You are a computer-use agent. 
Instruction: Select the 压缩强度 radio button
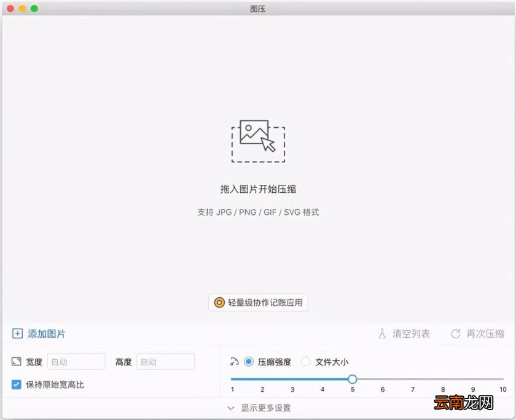[249, 362]
